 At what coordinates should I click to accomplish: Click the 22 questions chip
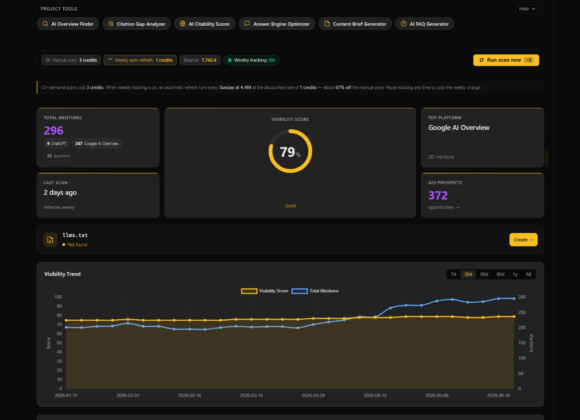(x=58, y=156)
